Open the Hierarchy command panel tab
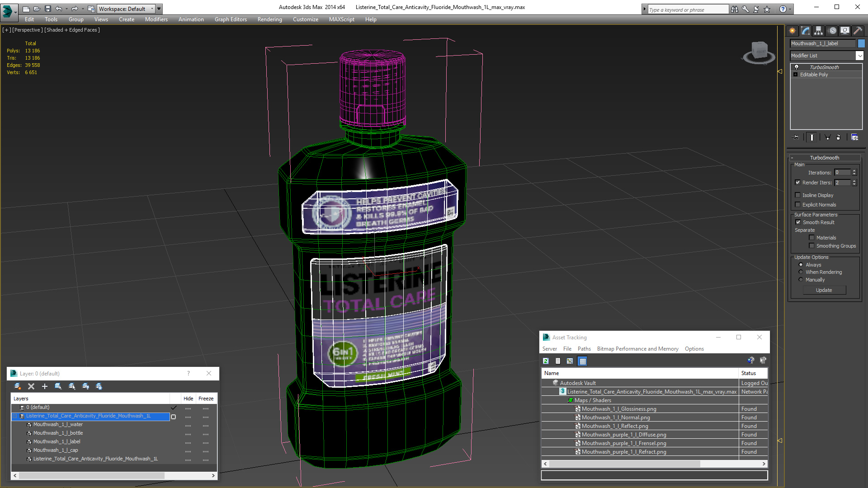This screenshot has width=868, height=488. (819, 31)
